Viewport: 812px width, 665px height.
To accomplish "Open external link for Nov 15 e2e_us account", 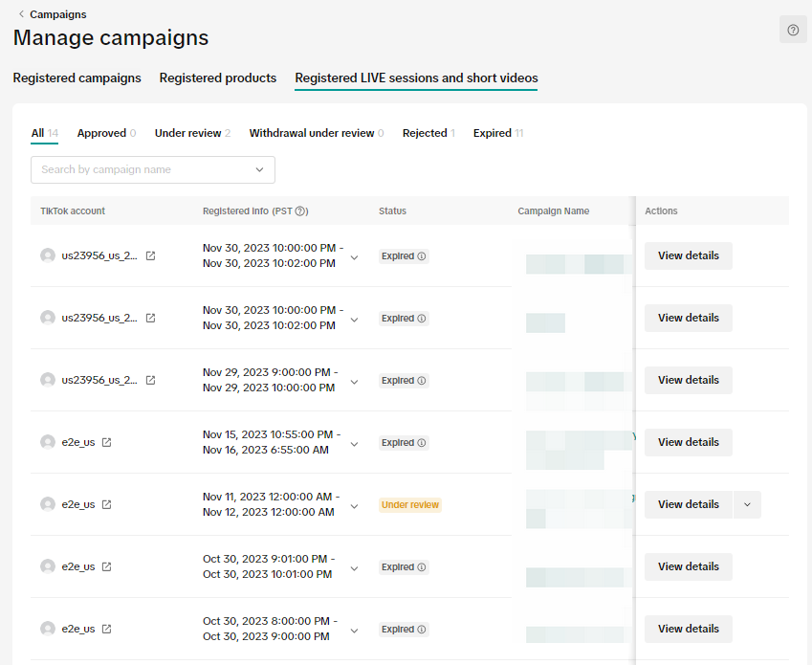I will pos(107,442).
